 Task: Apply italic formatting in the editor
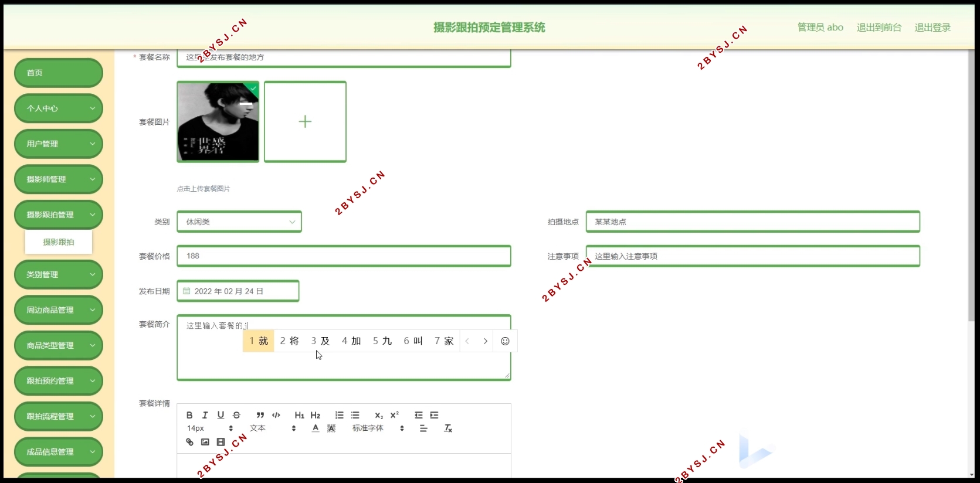click(205, 415)
